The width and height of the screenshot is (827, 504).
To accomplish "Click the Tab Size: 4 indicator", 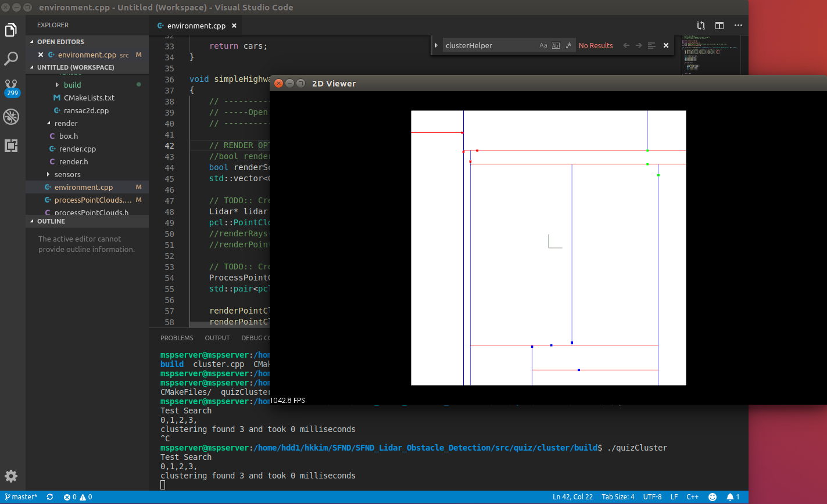I will 618,497.
